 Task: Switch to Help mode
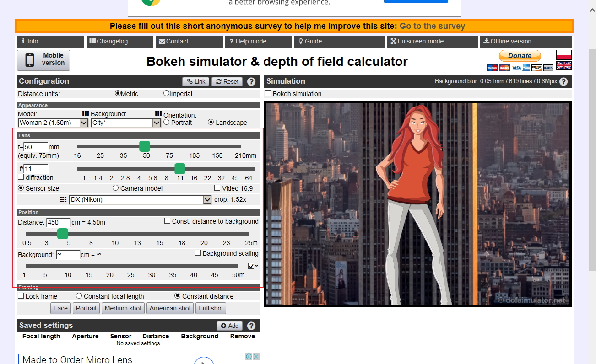258,41
